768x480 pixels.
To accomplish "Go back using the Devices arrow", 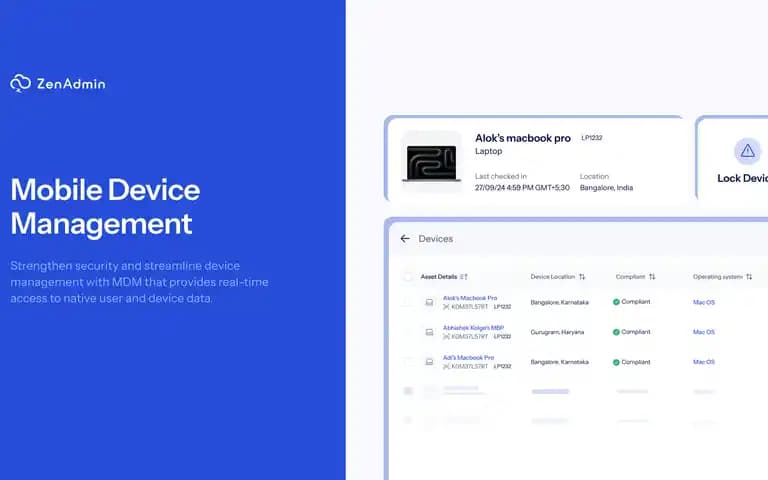I will coord(405,239).
